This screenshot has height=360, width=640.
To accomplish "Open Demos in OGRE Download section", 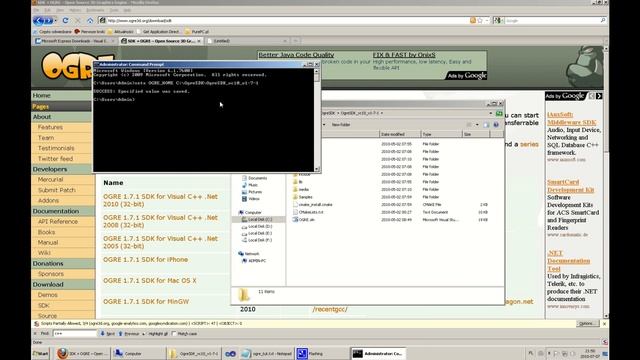I will (48, 295).
